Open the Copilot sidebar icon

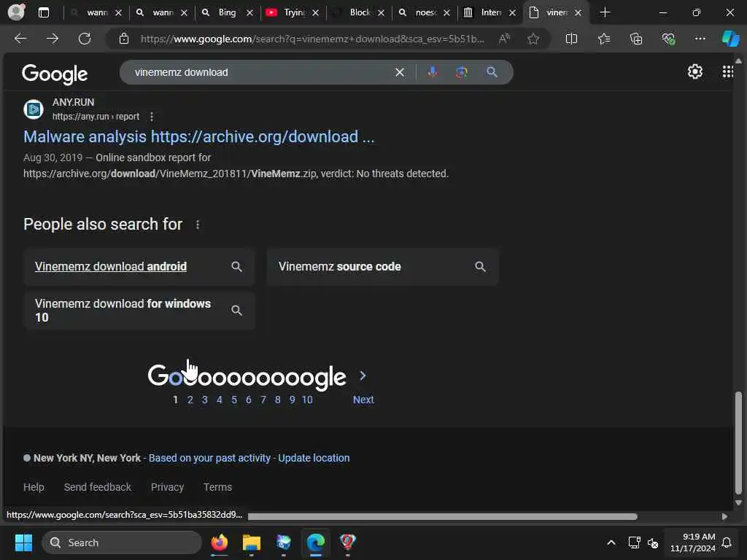click(730, 39)
